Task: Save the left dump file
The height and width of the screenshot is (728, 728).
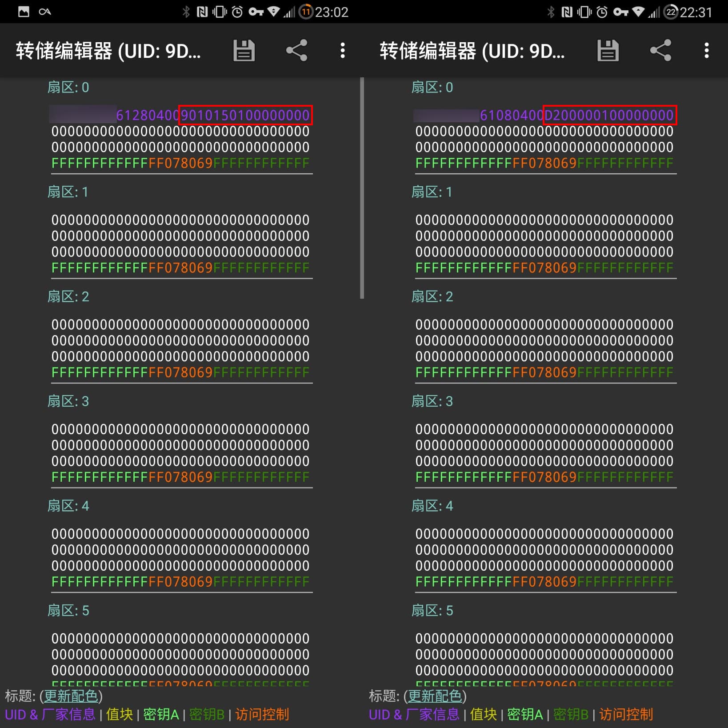Action: pos(244,51)
